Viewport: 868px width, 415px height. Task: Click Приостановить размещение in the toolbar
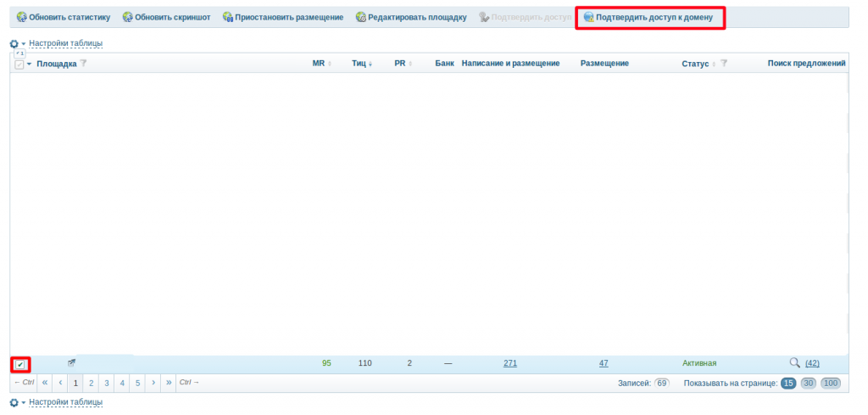tap(283, 17)
